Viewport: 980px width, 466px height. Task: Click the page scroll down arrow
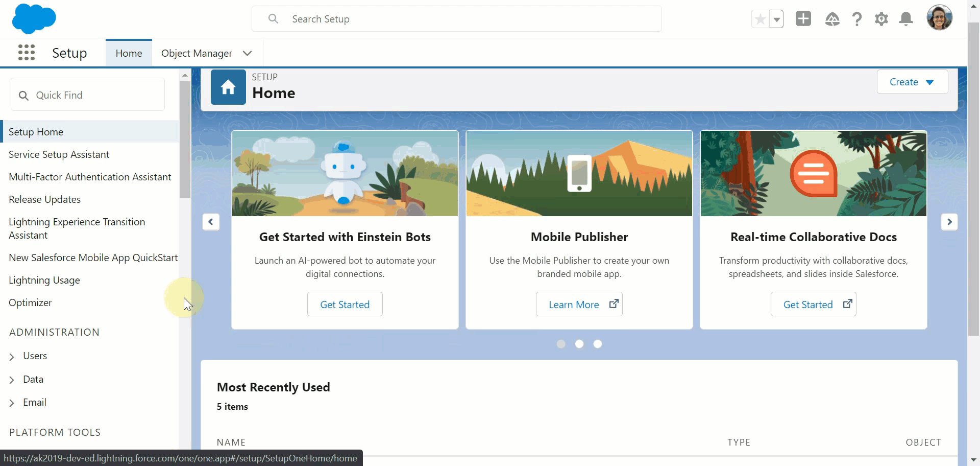click(x=973, y=460)
